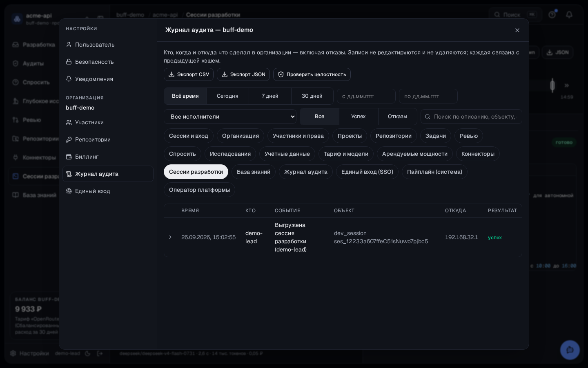Image resolution: width=588 pixels, height=368 pixels.
Task: Click the wallet icon beside Биллинг
Action: (x=69, y=157)
